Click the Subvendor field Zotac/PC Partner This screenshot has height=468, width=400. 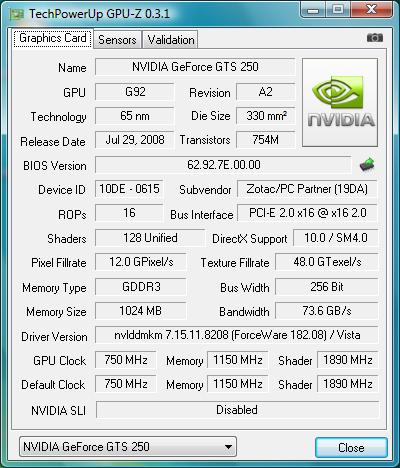click(x=307, y=189)
